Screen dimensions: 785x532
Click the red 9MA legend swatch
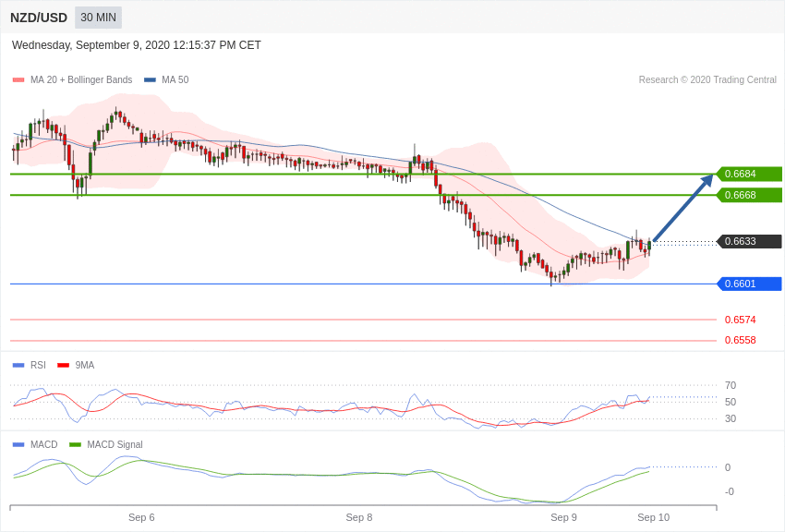63,366
